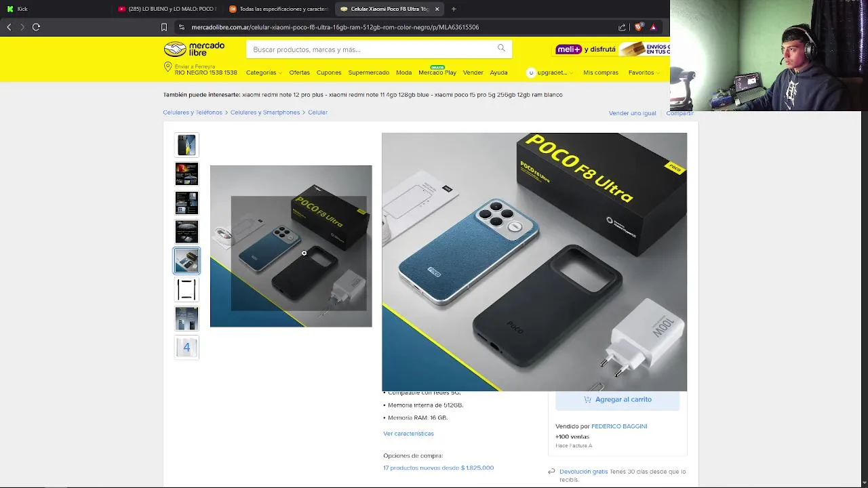Screen dimensions: 868x488
Task: Switch to the Todas las especificaciones tab
Action: pos(278,9)
